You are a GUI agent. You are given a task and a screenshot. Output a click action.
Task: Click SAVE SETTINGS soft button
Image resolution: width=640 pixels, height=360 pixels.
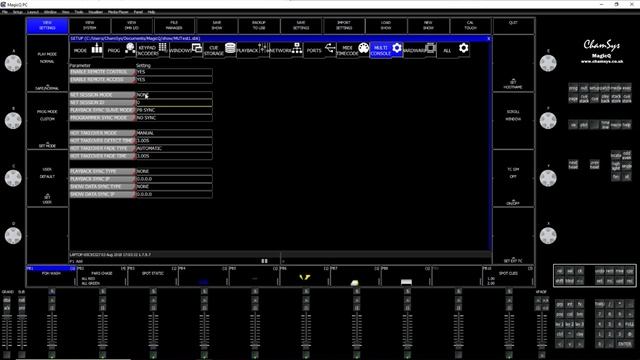[x=301, y=26]
